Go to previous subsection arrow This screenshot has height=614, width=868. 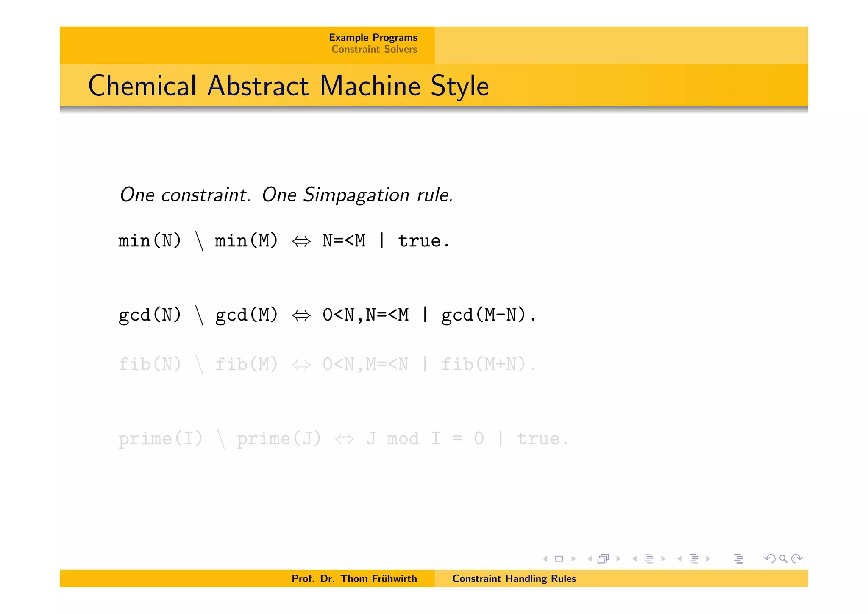click(634, 559)
